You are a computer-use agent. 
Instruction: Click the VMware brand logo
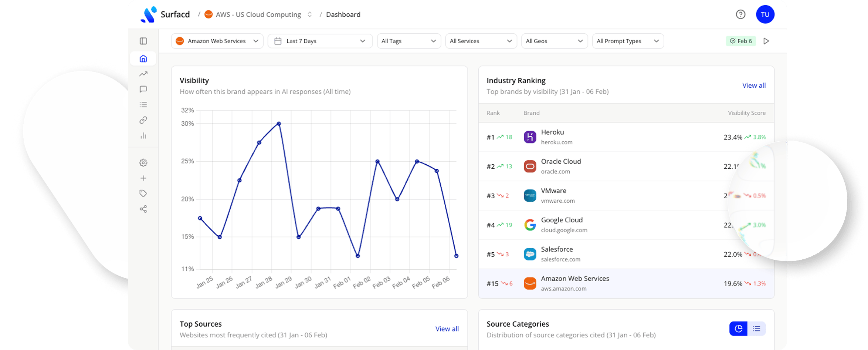pyautogui.click(x=530, y=195)
